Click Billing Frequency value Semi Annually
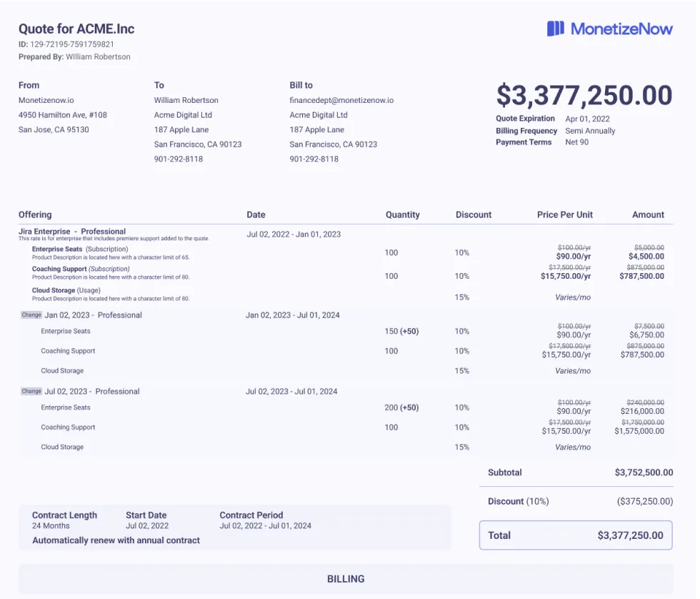This screenshot has width=700, height=599. tap(590, 131)
